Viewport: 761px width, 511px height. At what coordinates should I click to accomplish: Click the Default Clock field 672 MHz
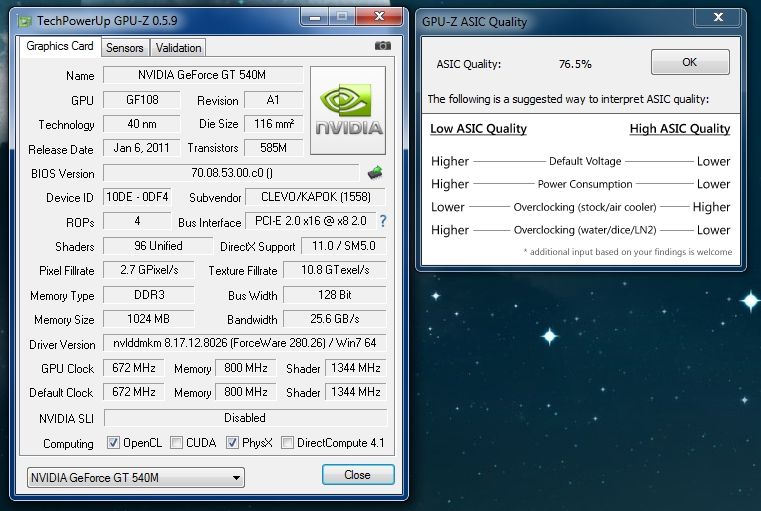133,392
